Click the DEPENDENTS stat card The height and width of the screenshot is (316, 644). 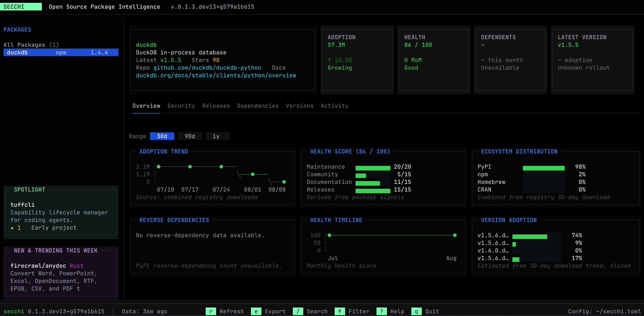tap(510, 60)
